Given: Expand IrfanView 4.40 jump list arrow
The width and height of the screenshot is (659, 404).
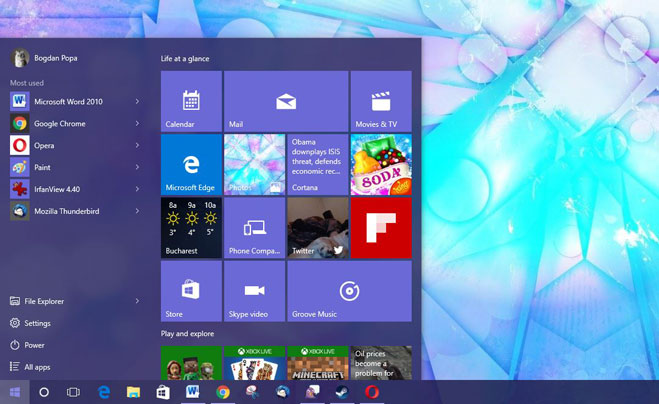Looking at the screenshot, I should 137,189.
